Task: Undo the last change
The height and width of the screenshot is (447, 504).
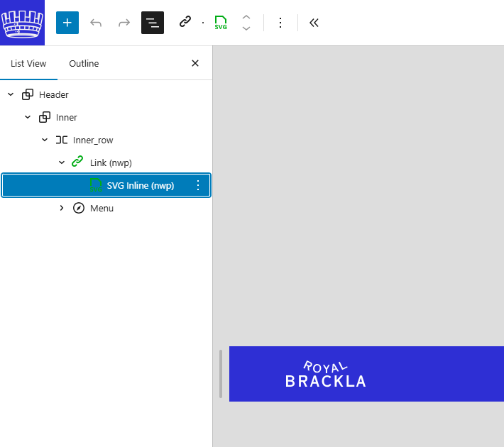Action: click(x=96, y=23)
